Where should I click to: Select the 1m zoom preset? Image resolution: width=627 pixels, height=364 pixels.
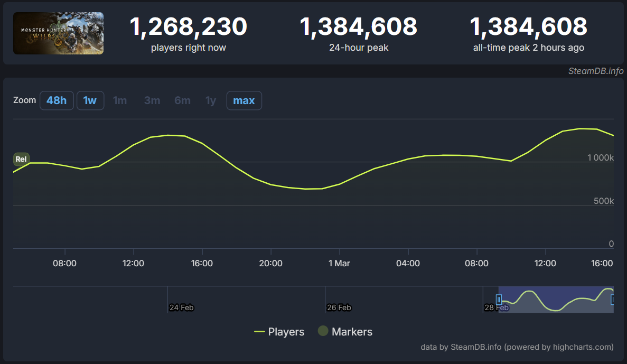click(120, 100)
